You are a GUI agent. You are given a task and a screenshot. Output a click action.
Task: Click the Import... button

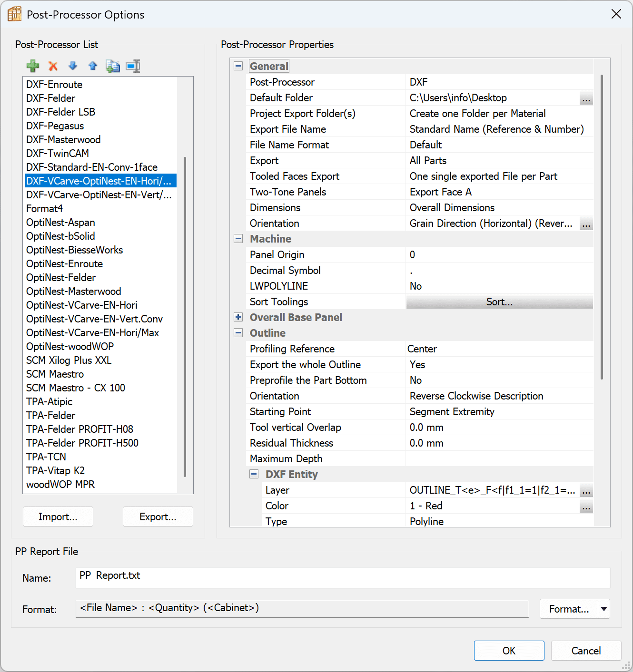pyautogui.click(x=58, y=517)
